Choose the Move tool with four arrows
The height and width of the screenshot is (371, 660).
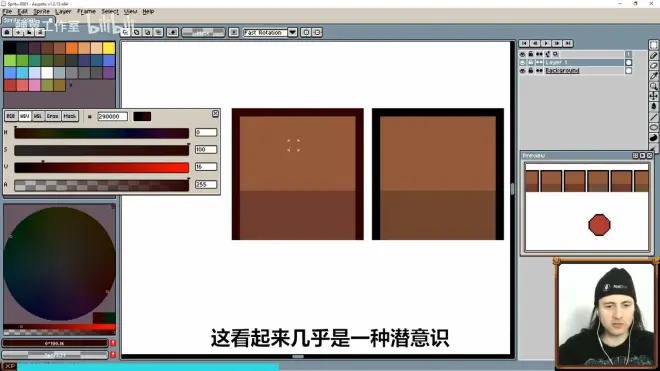(653, 96)
